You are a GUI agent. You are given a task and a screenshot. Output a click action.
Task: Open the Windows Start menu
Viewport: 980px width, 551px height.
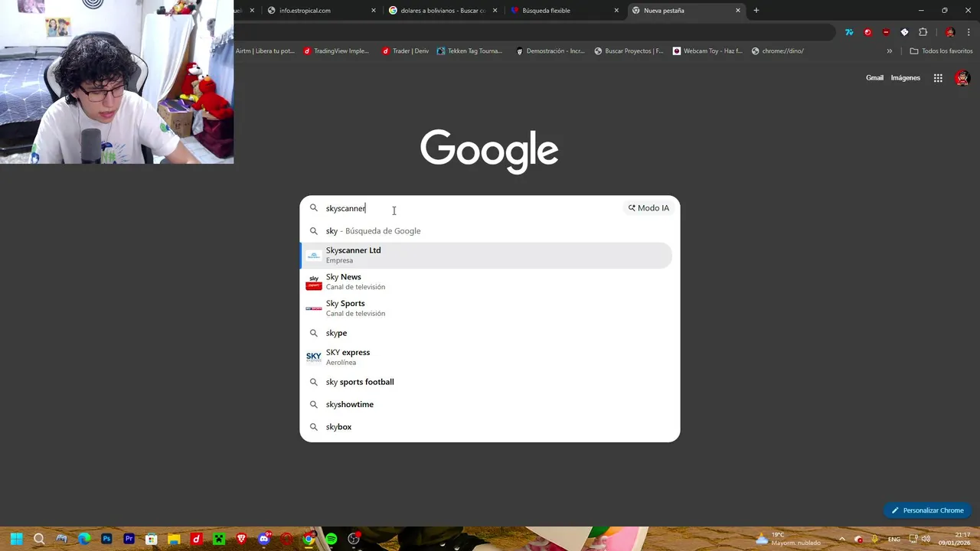click(x=17, y=539)
